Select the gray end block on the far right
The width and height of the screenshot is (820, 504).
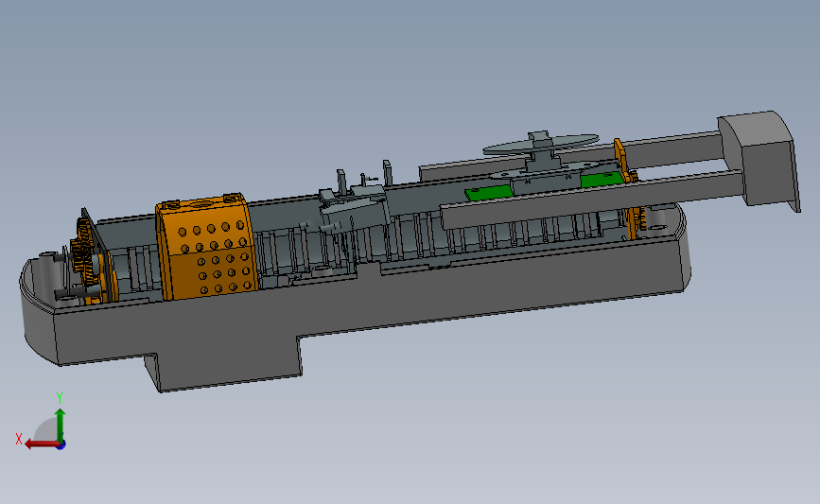(761, 160)
